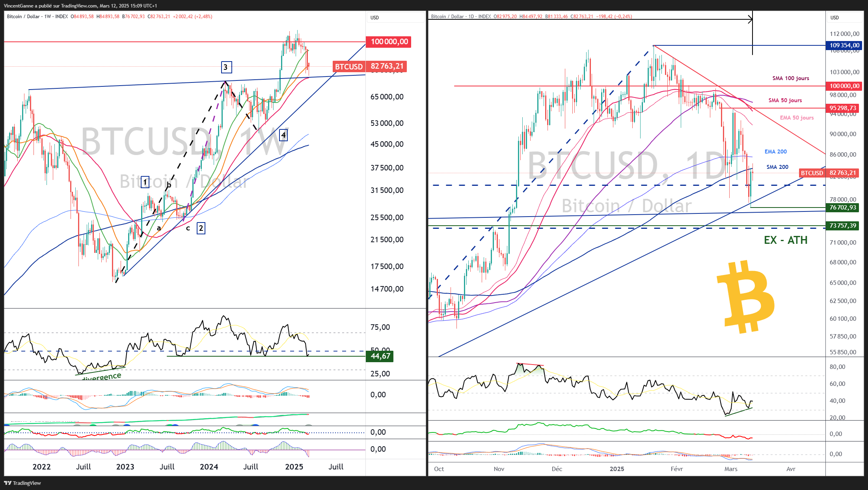Viewport: 868px width, 490px height.
Task: Click the Bitcoin / Dollar 1D symbol title
Action: click(453, 17)
